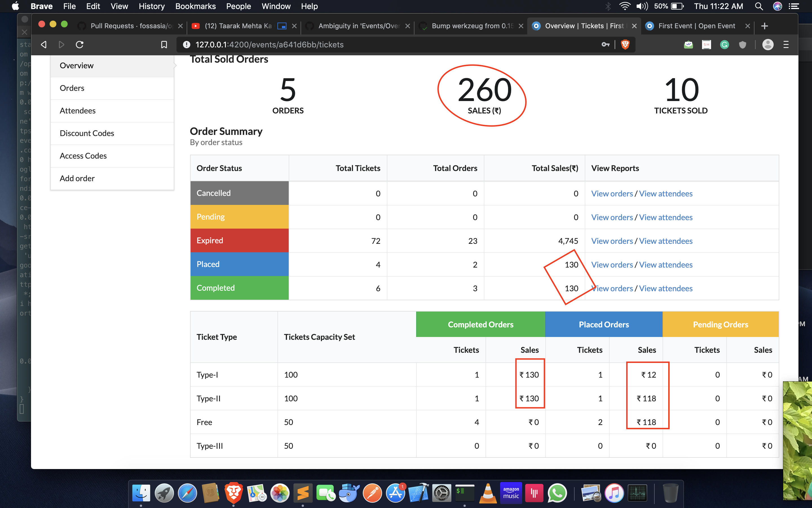The height and width of the screenshot is (508, 812).
Task: Bookmark this page with the bookmark icon
Action: point(164,45)
